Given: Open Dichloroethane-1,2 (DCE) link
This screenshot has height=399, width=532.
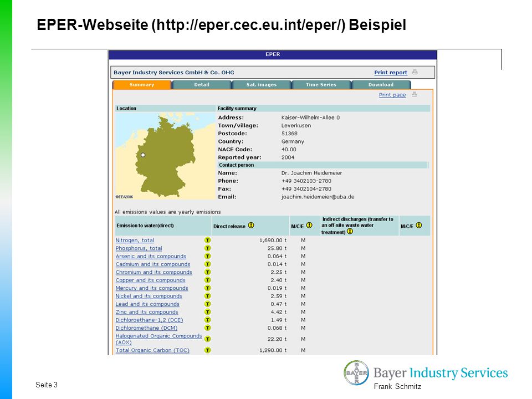Looking at the screenshot, I should [x=149, y=320].
